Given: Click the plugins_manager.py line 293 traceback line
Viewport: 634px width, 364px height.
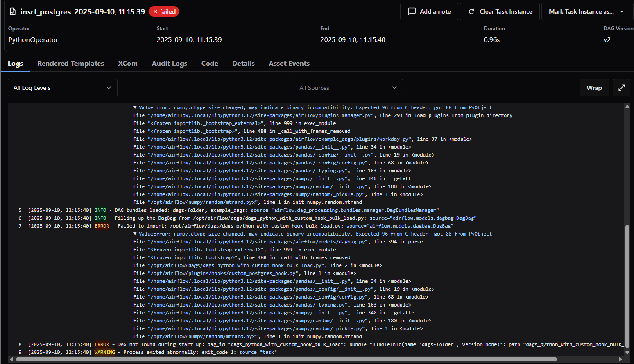Looking at the screenshot, I should click(323, 115).
